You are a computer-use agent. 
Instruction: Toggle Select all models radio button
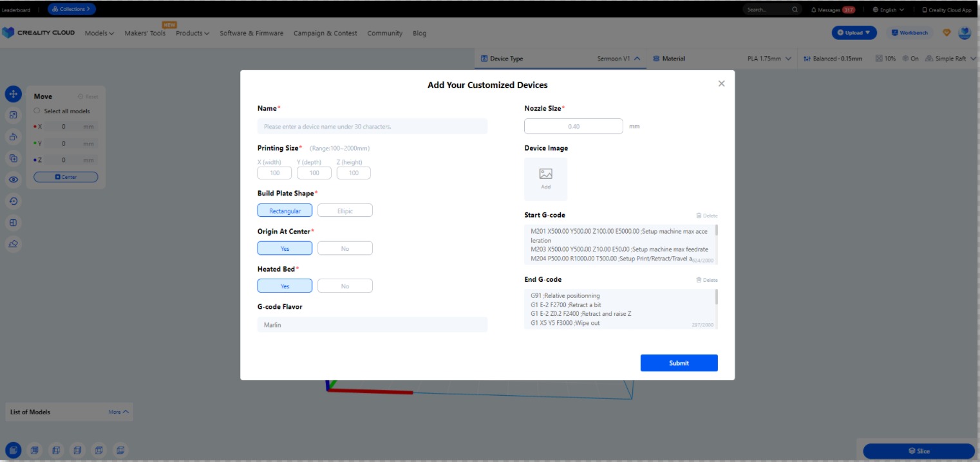tap(37, 111)
